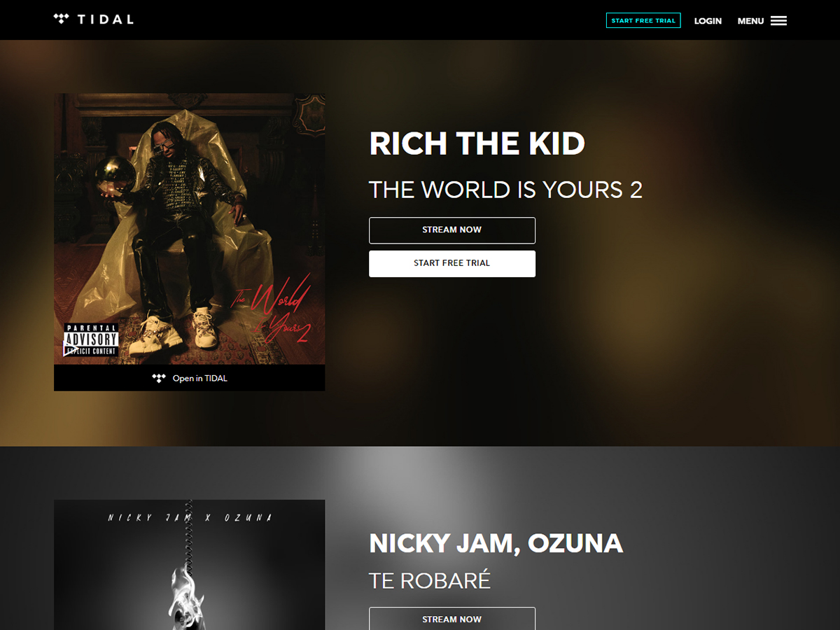Click the header Start Free Trial button

point(643,20)
